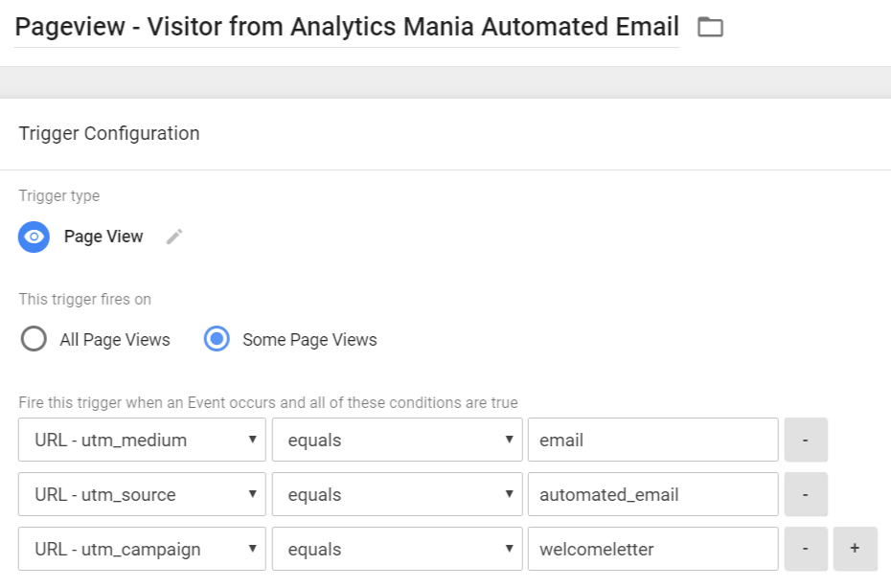Screen dimensions: 891x588
Task: Select the All Page Views radio button
Action: pos(34,339)
